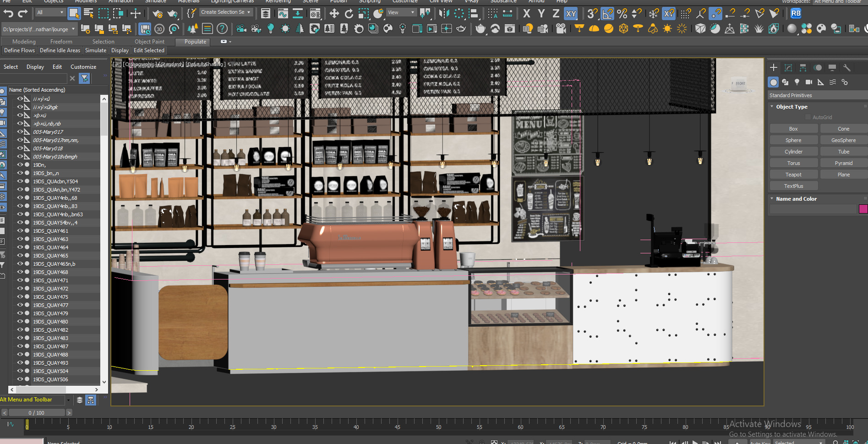Click the Torus primitive button
Image resolution: width=868 pixels, height=444 pixels.
click(x=793, y=163)
